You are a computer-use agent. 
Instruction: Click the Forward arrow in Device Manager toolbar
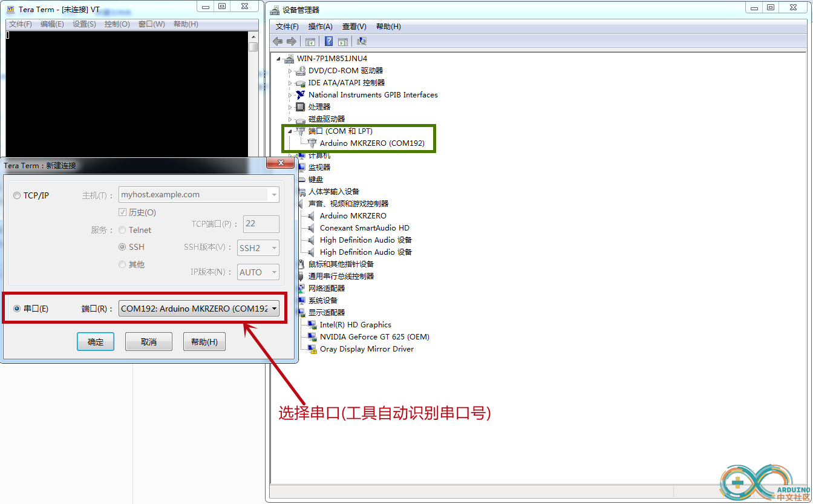291,41
